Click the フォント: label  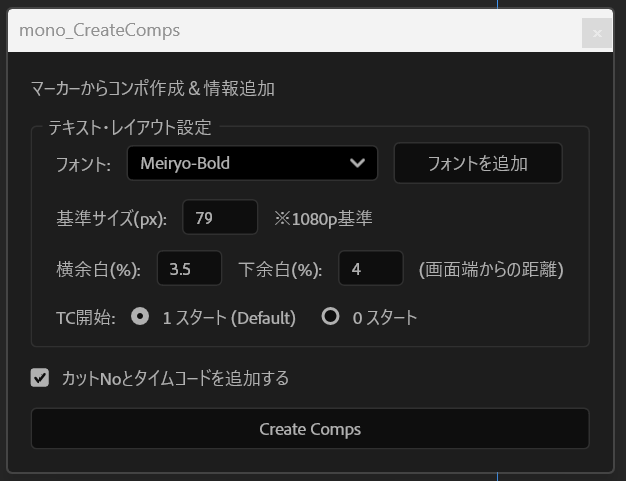click(84, 164)
